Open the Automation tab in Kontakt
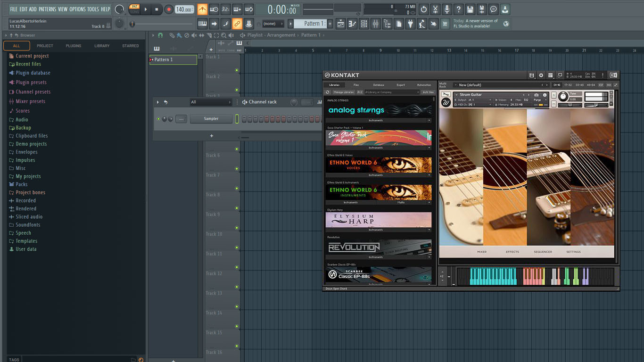644x362 pixels. tap(424, 85)
